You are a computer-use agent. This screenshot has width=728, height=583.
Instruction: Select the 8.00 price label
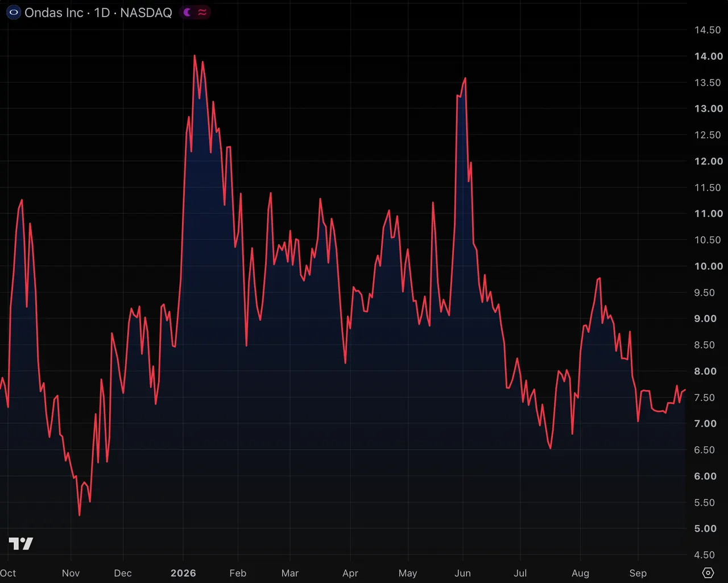(x=705, y=371)
